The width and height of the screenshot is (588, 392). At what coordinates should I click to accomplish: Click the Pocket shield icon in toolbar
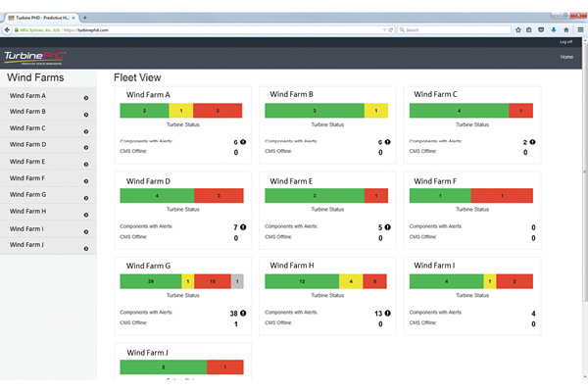541,29
